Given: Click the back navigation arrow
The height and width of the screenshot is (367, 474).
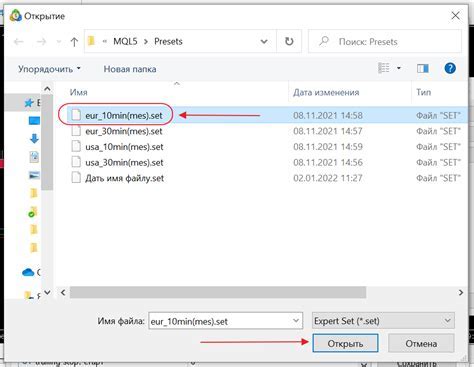Looking at the screenshot, I should pos(19,42).
